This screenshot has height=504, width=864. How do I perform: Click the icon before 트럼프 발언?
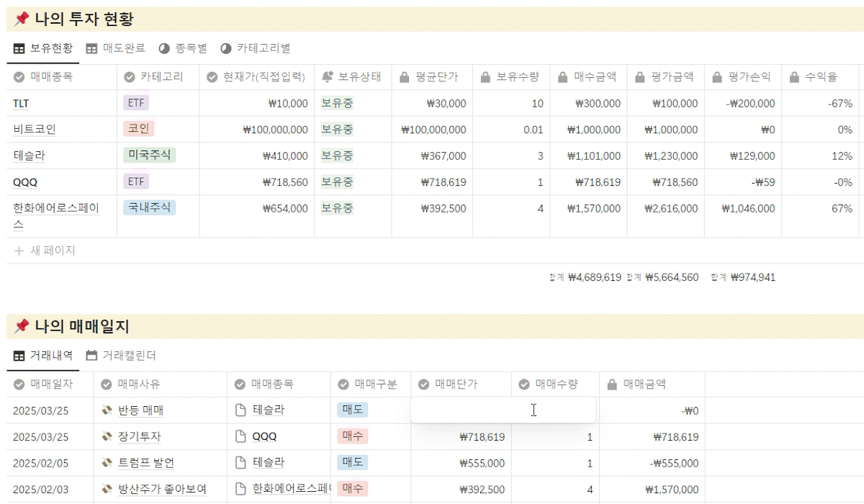pos(107,463)
